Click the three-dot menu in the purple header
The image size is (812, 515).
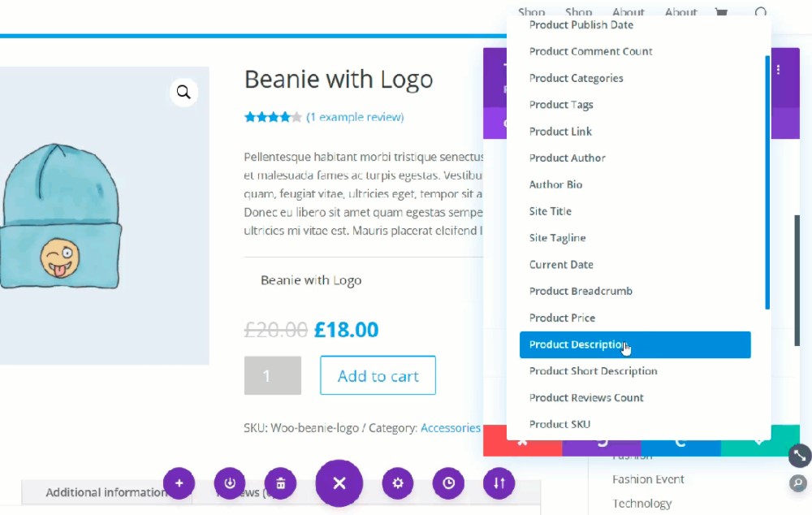779,70
